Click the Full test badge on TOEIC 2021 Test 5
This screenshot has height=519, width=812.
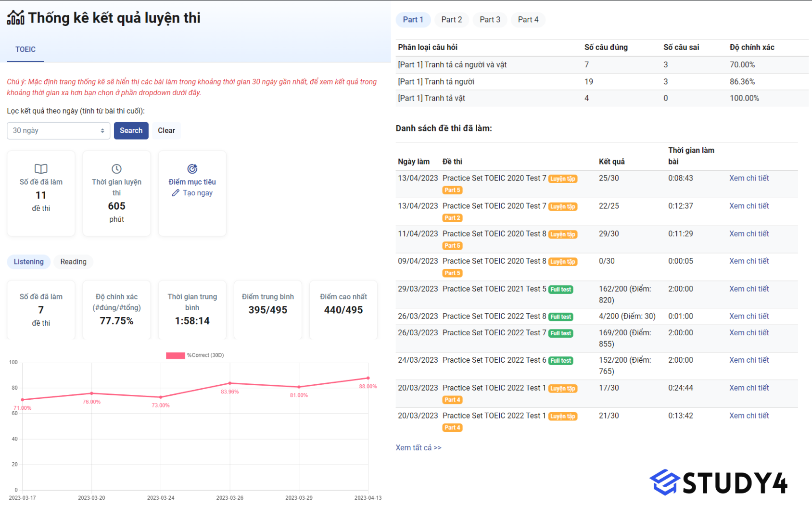point(561,290)
